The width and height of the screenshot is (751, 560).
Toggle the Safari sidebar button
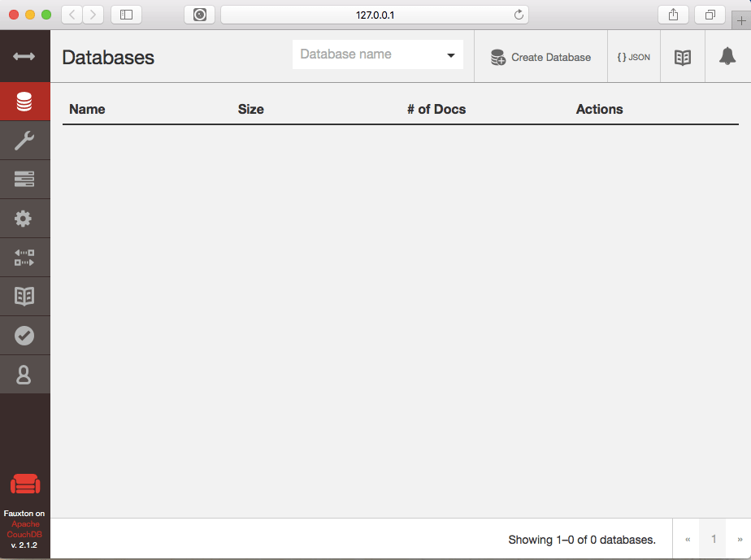pos(126,15)
